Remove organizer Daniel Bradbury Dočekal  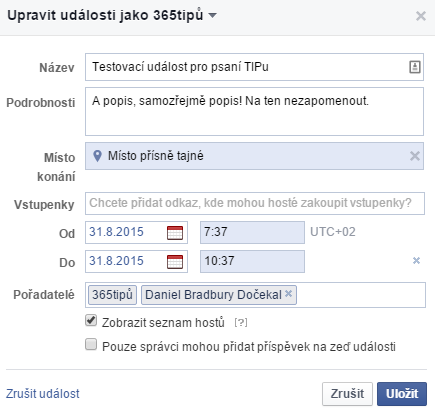[x=289, y=294]
